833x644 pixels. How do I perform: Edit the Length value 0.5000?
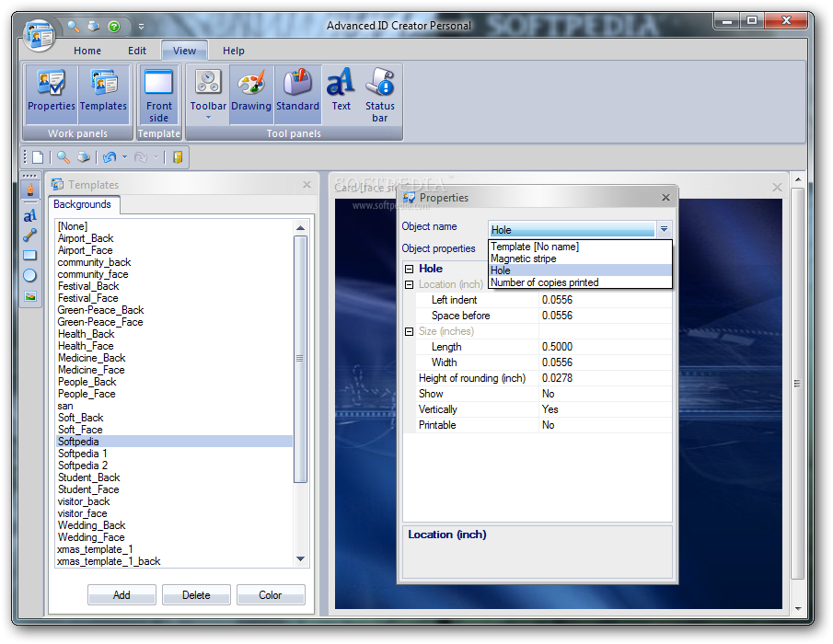pyautogui.click(x=606, y=347)
